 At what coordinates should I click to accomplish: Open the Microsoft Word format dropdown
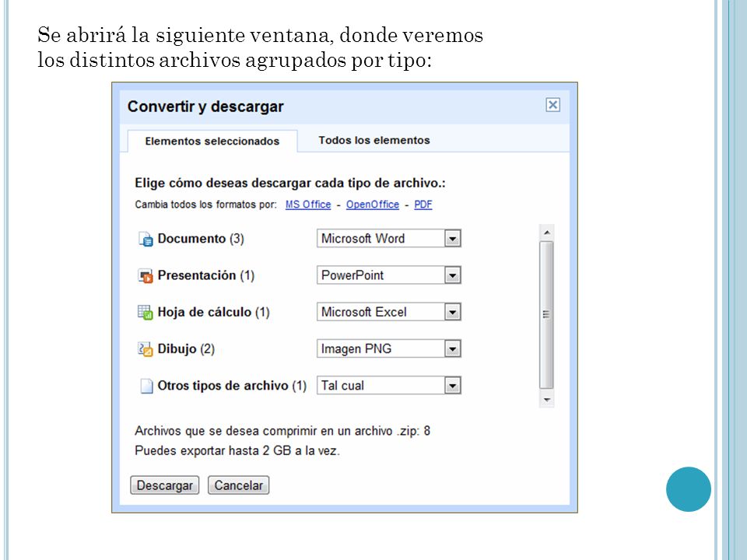[389, 238]
